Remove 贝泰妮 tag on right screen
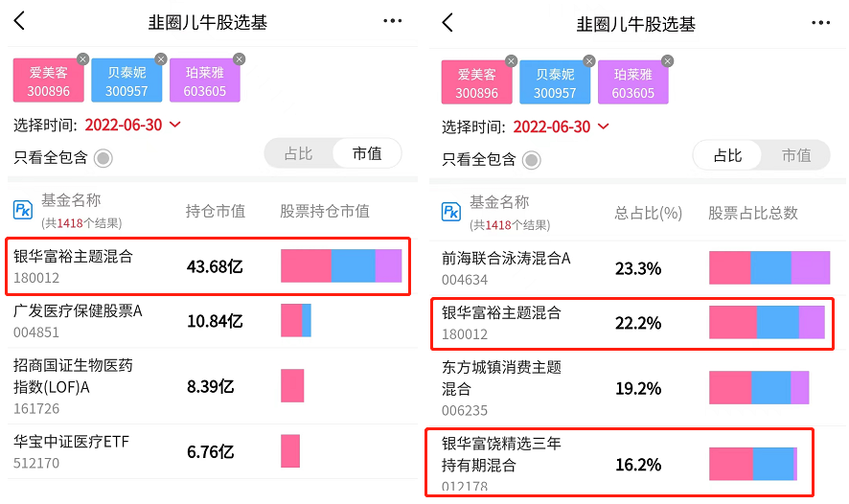 click(589, 60)
